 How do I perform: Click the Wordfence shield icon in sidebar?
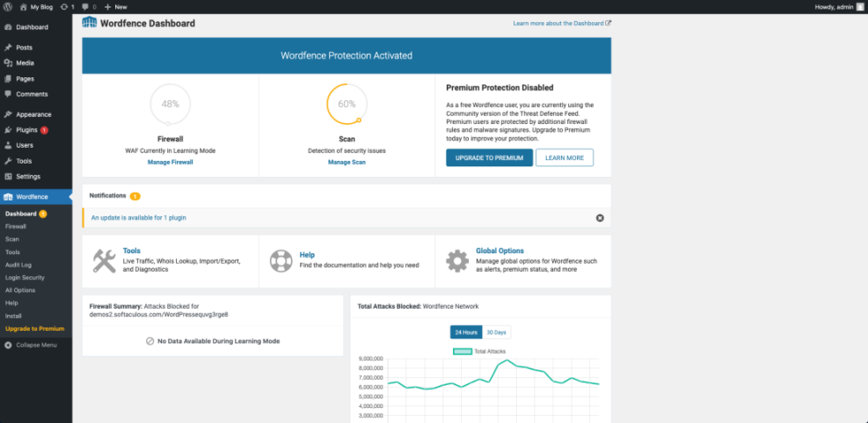8,197
